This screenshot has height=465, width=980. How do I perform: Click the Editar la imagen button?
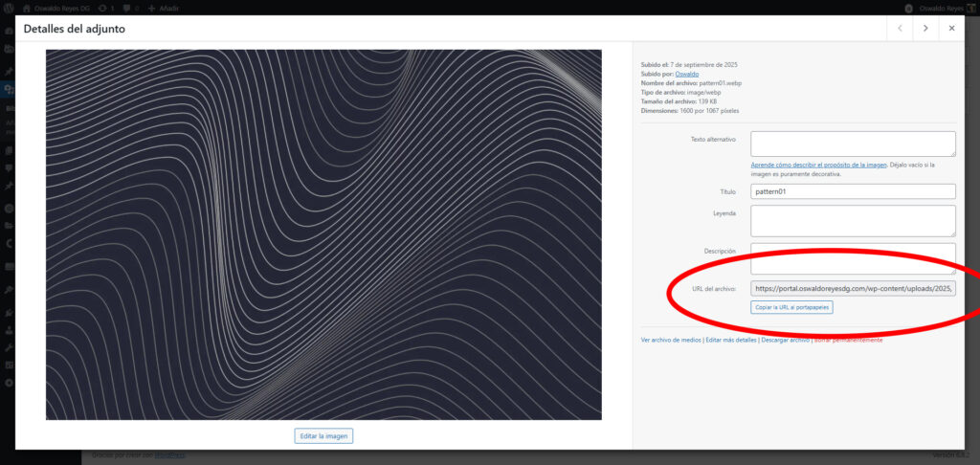tap(323, 436)
